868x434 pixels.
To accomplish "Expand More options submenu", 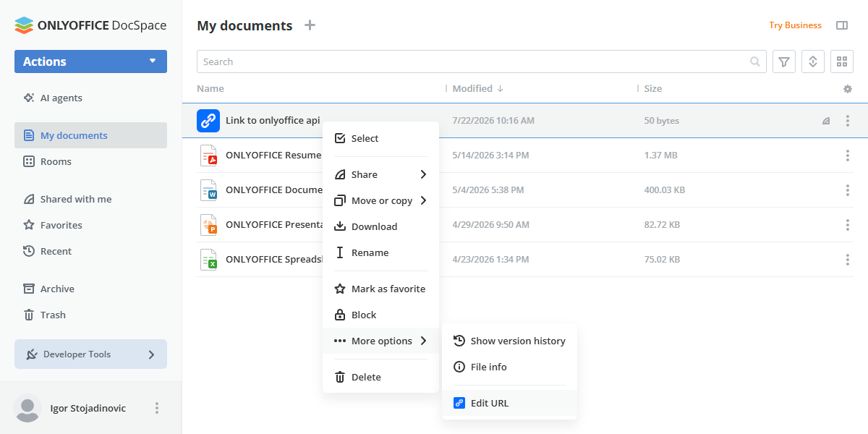I will pyautogui.click(x=380, y=341).
